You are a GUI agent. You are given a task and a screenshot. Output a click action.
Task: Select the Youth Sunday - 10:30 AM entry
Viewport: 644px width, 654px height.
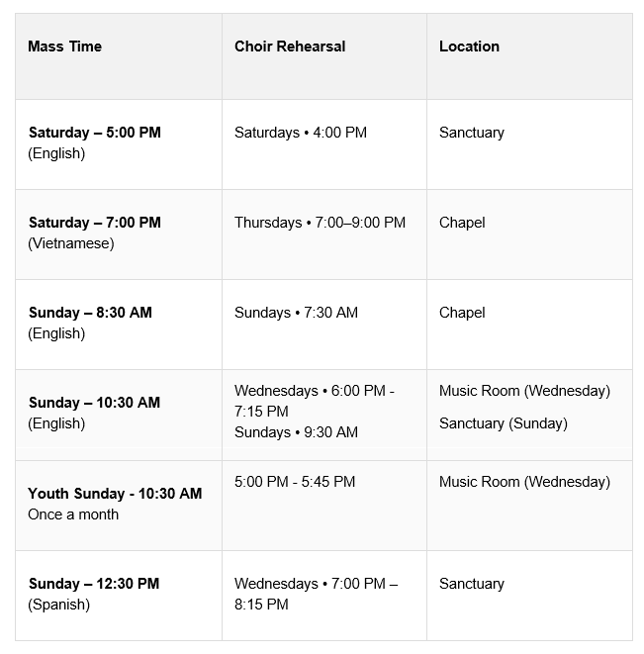115,494
